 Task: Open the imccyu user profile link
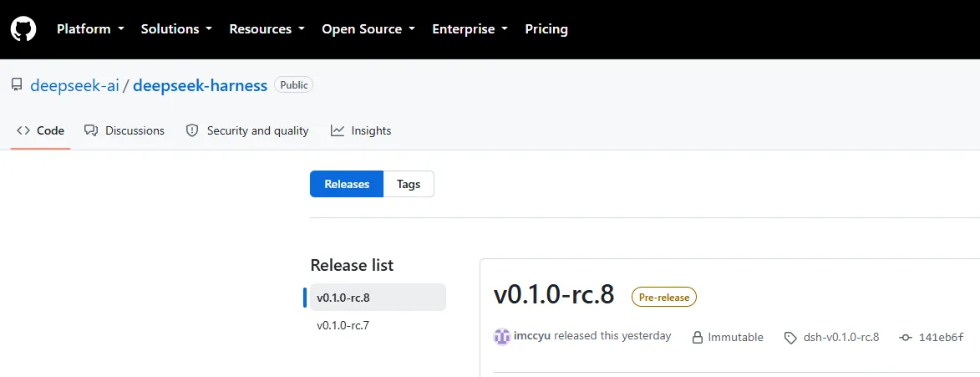point(532,336)
